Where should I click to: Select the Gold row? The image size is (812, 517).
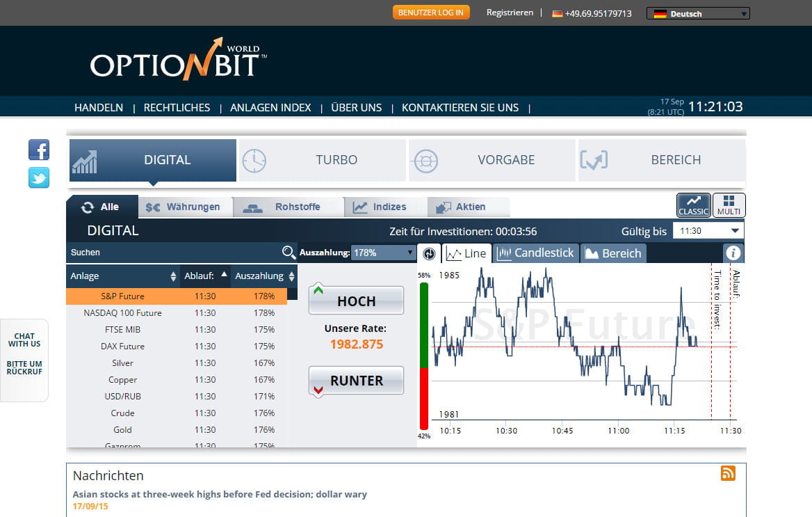[x=177, y=429]
